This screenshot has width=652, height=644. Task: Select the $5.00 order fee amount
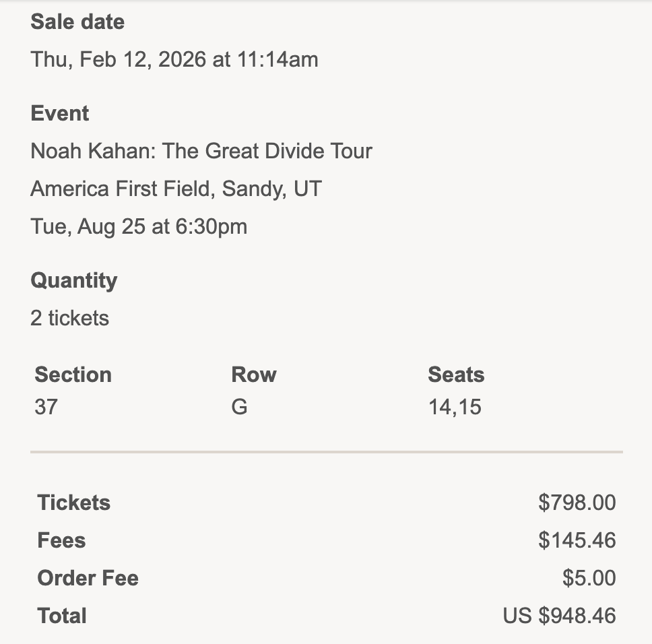[x=589, y=578]
